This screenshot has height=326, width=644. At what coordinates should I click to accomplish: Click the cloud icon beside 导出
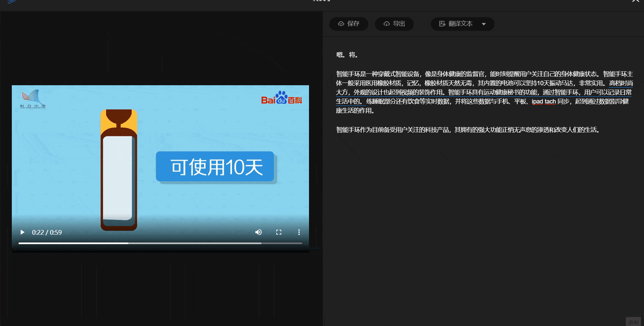387,24
